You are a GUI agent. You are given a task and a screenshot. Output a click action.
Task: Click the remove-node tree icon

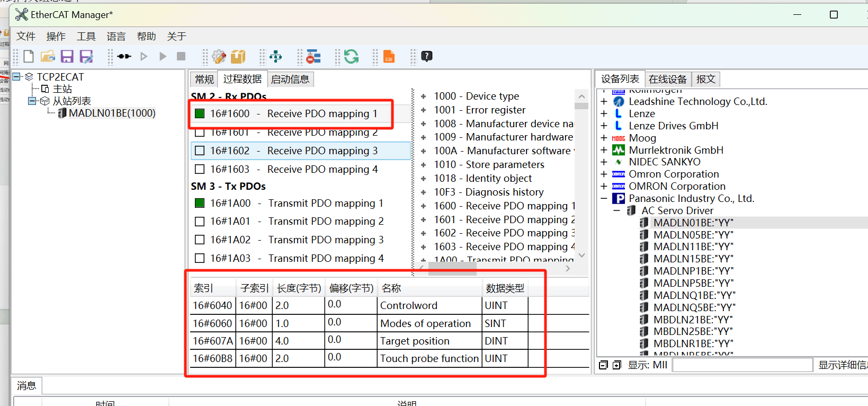click(314, 56)
